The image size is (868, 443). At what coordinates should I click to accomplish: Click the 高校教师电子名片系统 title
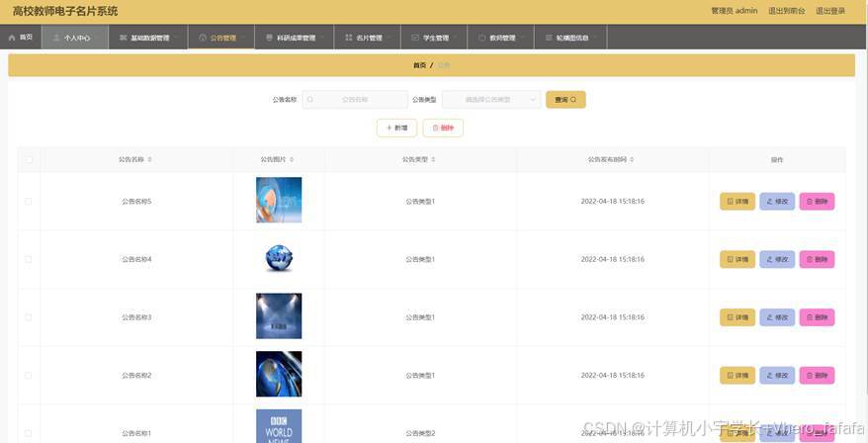[65, 11]
